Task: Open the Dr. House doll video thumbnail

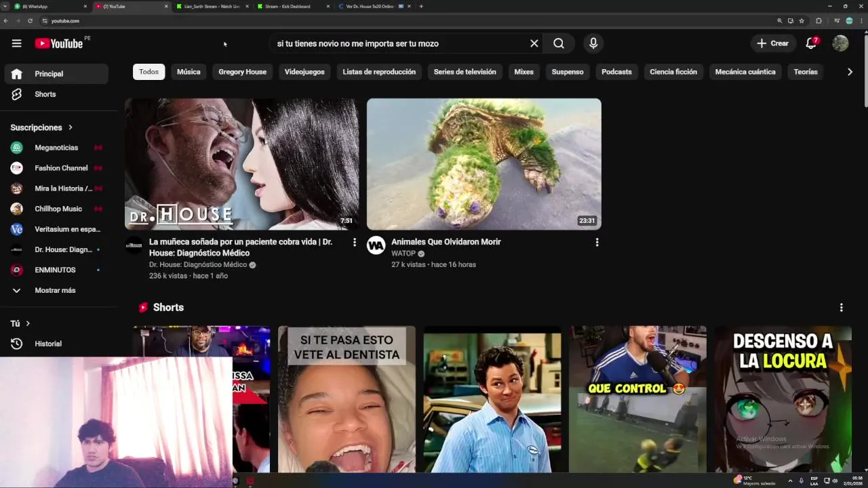Action: [241, 164]
